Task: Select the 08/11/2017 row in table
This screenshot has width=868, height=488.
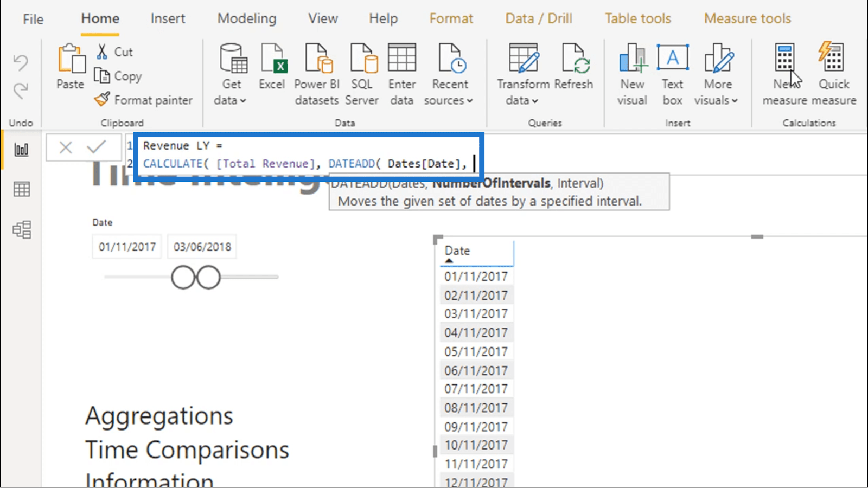Action: (x=476, y=408)
